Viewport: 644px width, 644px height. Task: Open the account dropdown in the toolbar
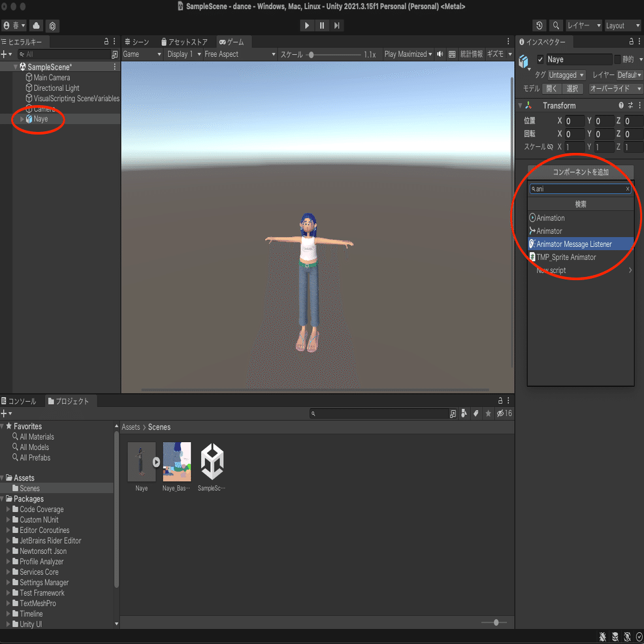point(14,25)
